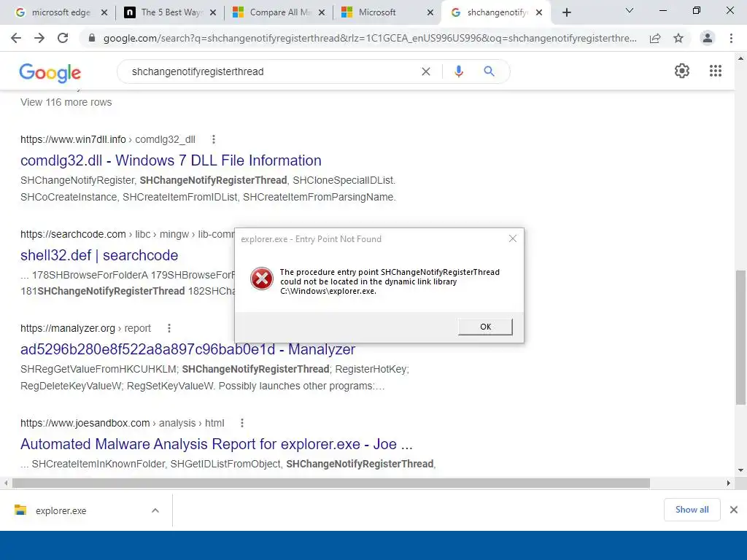The width and height of the screenshot is (747, 560).
Task: Bookmark this page with the star
Action: [678, 38]
